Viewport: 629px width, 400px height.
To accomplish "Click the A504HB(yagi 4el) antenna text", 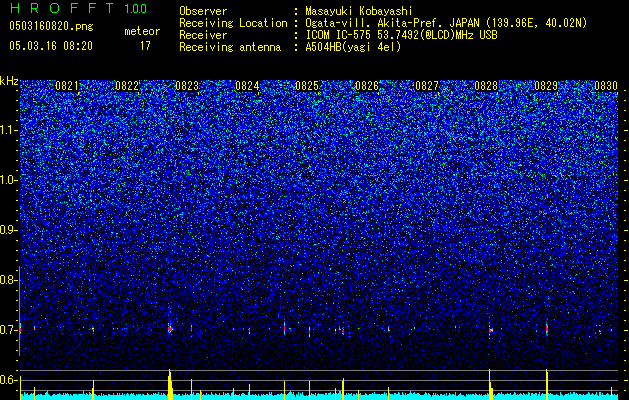I will click(353, 47).
